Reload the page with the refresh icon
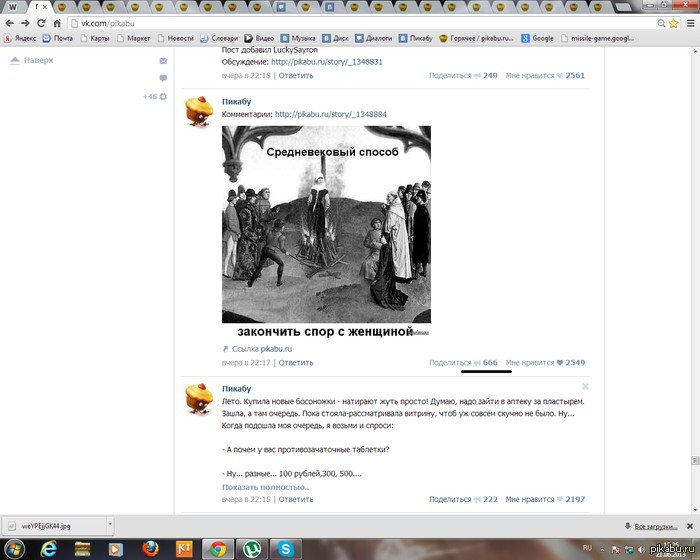Viewport: 700px width, 560px height. click(x=41, y=23)
